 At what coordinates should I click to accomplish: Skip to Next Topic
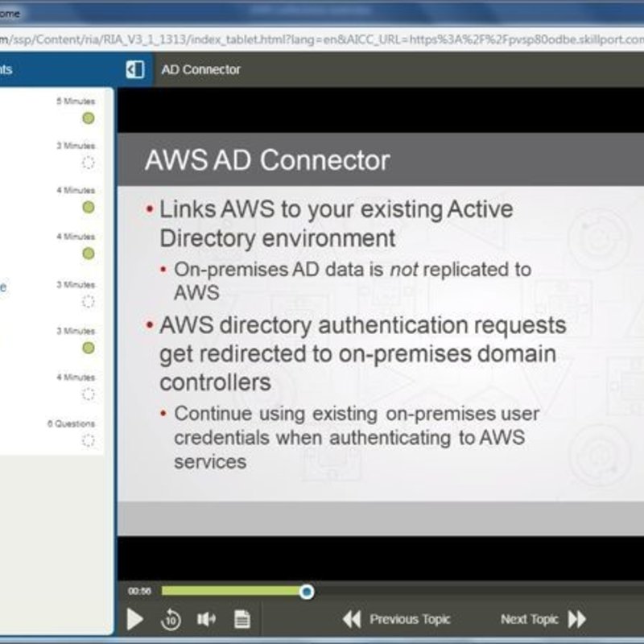[543, 619]
